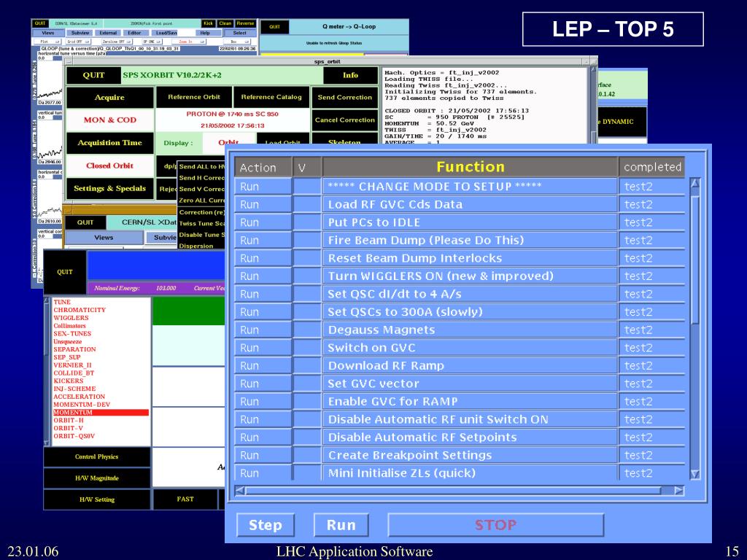This screenshot has height=560, width=747.
Task: Click the Kick button in XDataviewer
Action: pos(208,23)
